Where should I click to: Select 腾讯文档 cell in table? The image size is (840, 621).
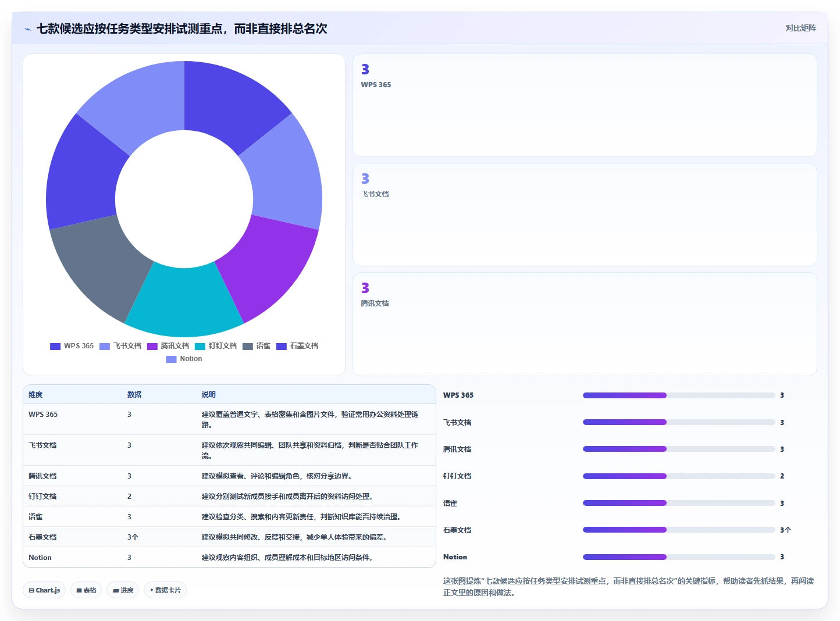(42, 476)
